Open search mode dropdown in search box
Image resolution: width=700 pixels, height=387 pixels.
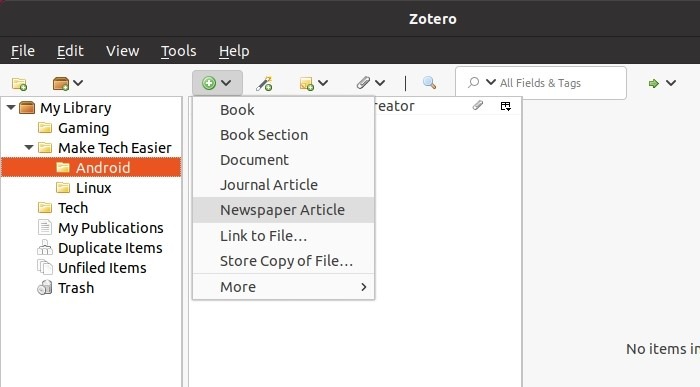(491, 82)
